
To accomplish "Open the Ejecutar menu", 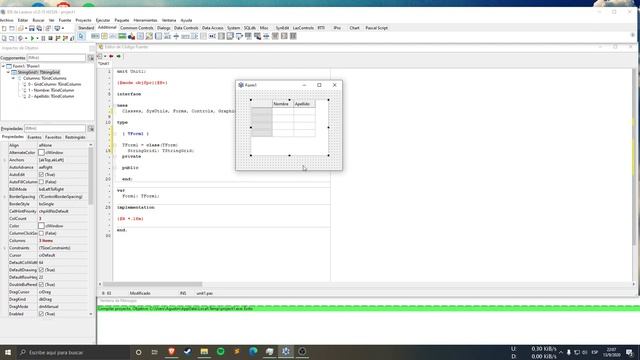I will pos(103,20).
